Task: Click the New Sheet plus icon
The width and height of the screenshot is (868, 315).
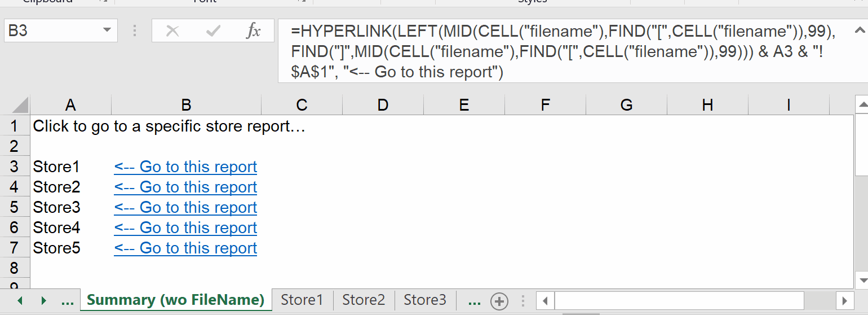Action: pyautogui.click(x=499, y=301)
